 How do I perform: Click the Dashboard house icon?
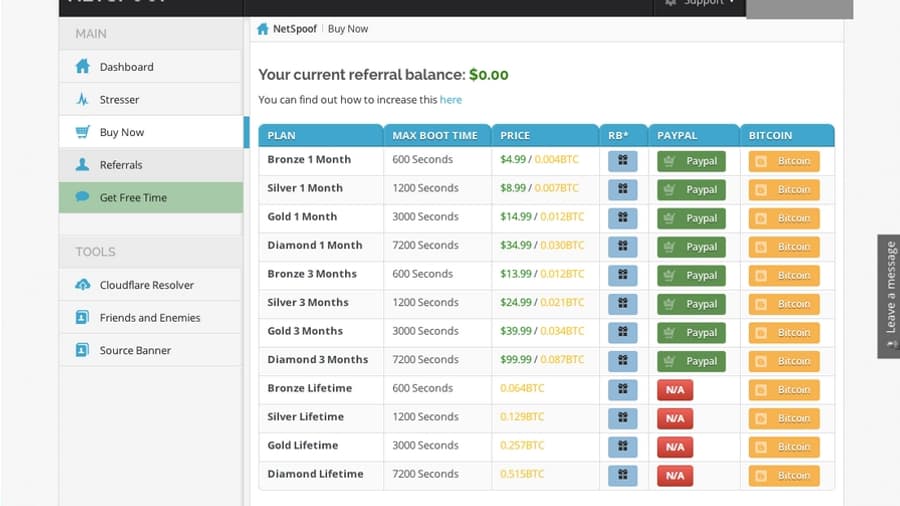point(83,67)
